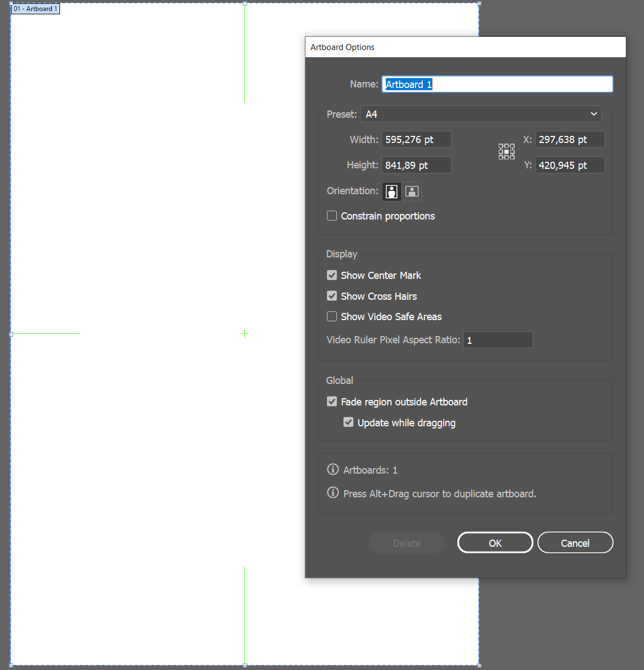Click center point of the reference point locator
The height and width of the screenshot is (670, 644).
506,151
